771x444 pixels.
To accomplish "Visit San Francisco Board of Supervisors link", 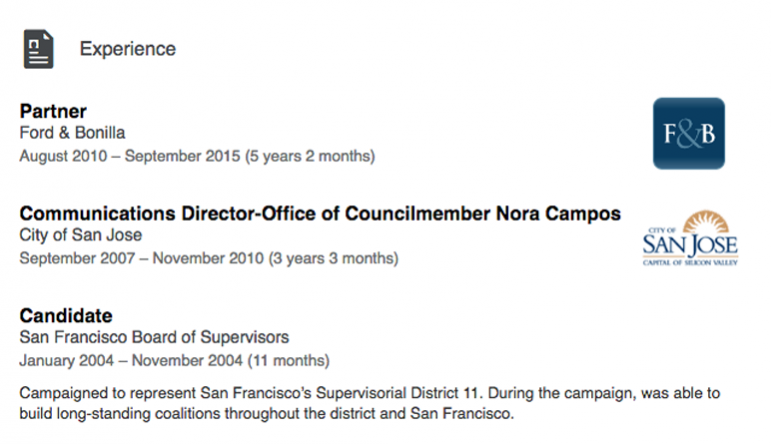I will coord(154,337).
